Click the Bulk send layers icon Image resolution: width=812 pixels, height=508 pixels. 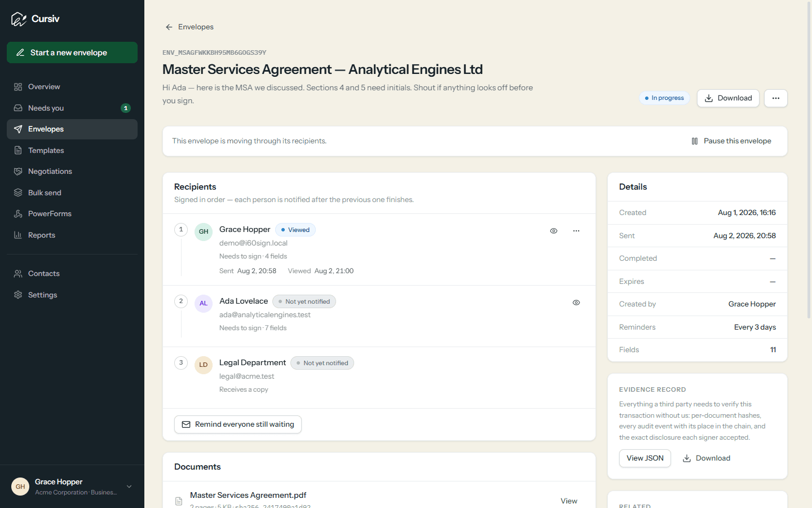pos(18,192)
